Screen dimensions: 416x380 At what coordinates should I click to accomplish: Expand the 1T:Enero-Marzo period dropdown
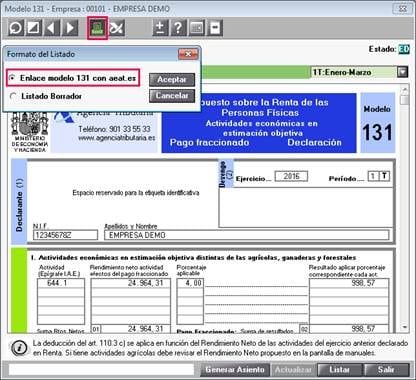[403, 72]
